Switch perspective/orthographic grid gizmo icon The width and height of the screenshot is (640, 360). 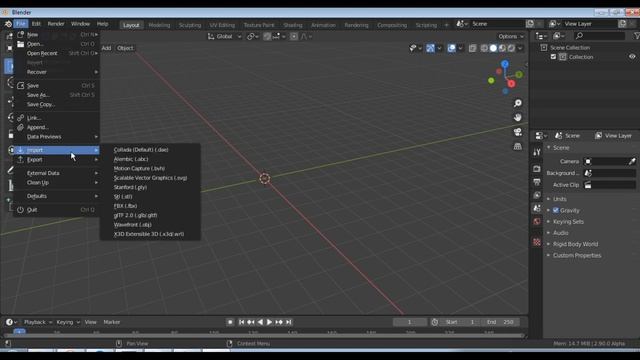pos(518,146)
